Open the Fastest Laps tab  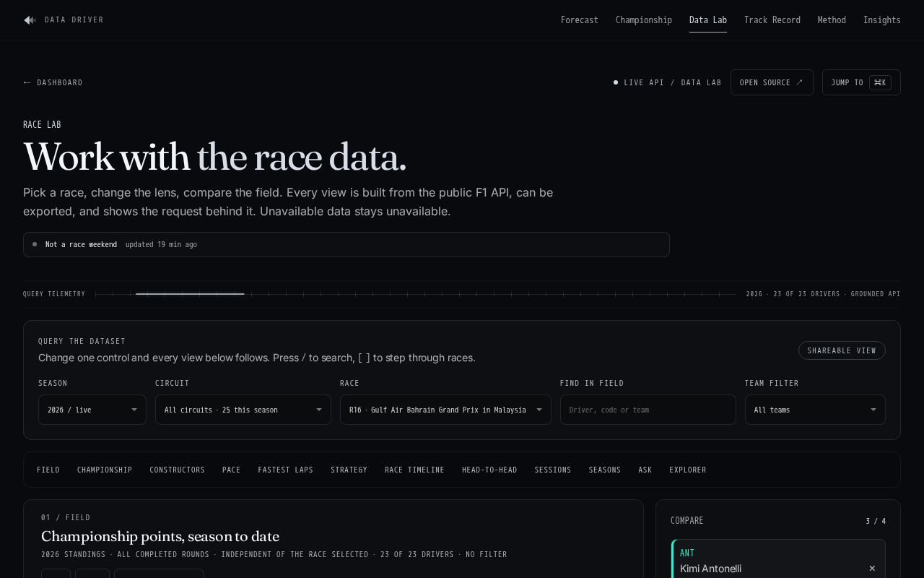click(286, 470)
